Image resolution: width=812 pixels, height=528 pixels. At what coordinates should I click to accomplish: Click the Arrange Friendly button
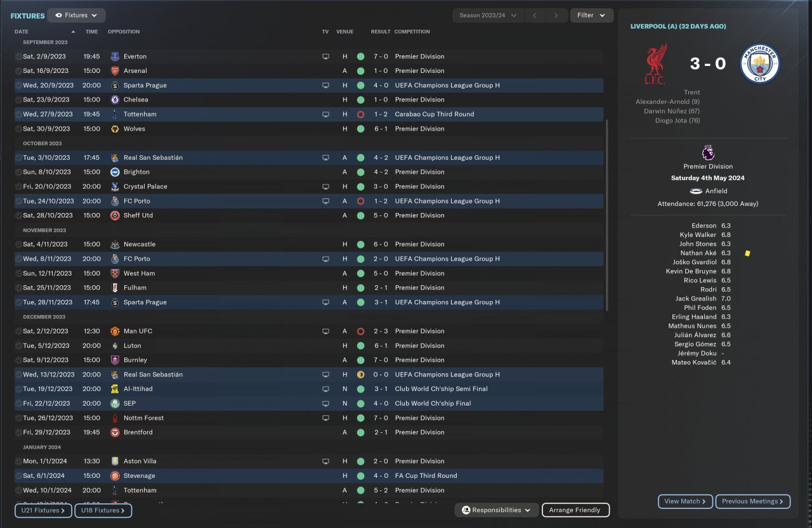click(575, 510)
